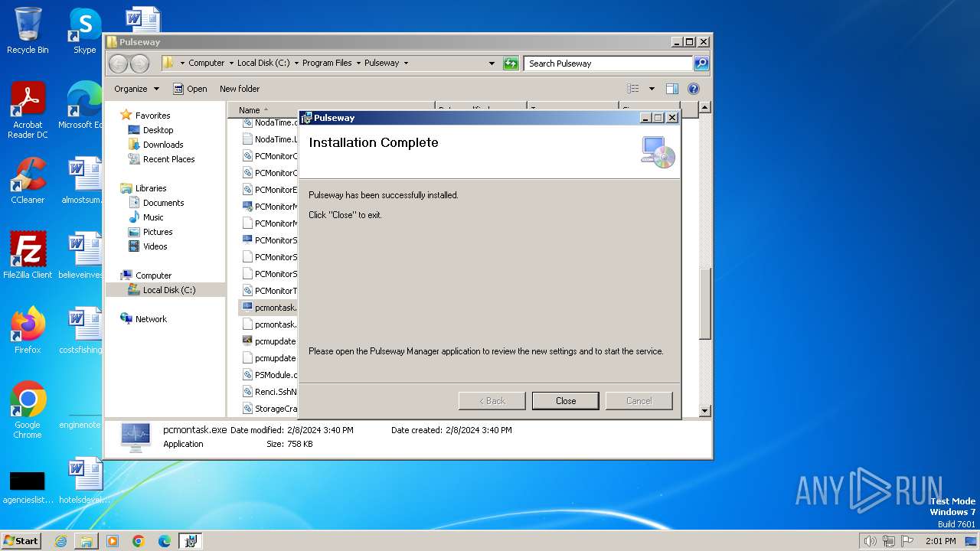Open Downloads in navigation pane
The width and height of the screenshot is (980, 551).
pos(163,145)
